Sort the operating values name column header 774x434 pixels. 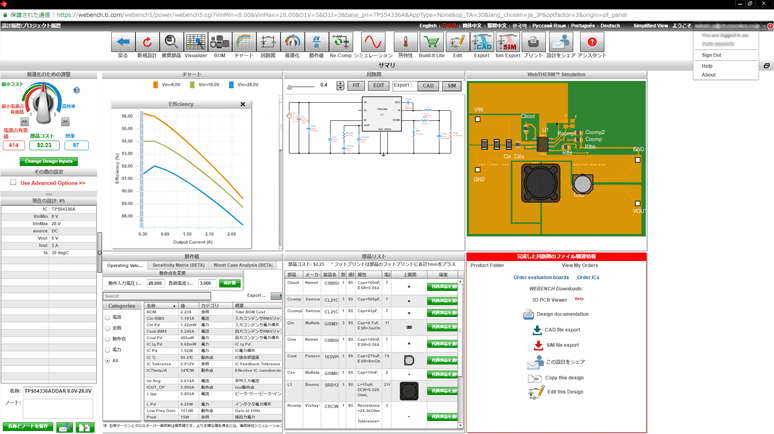pos(161,306)
